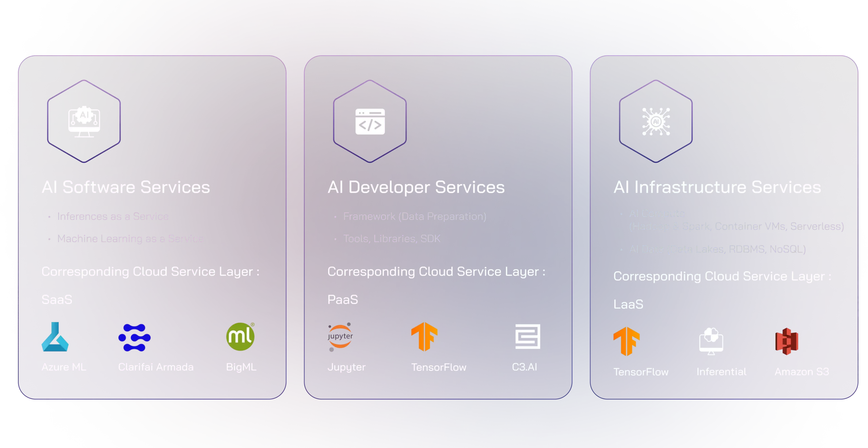Click TensorFlow logo under PaaS

click(424, 336)
